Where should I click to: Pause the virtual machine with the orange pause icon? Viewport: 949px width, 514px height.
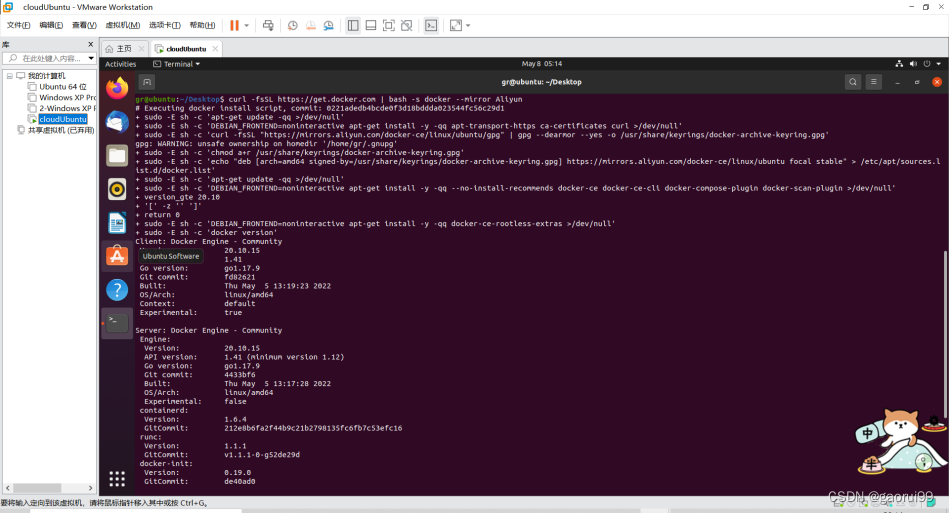(x=234, y=25)
